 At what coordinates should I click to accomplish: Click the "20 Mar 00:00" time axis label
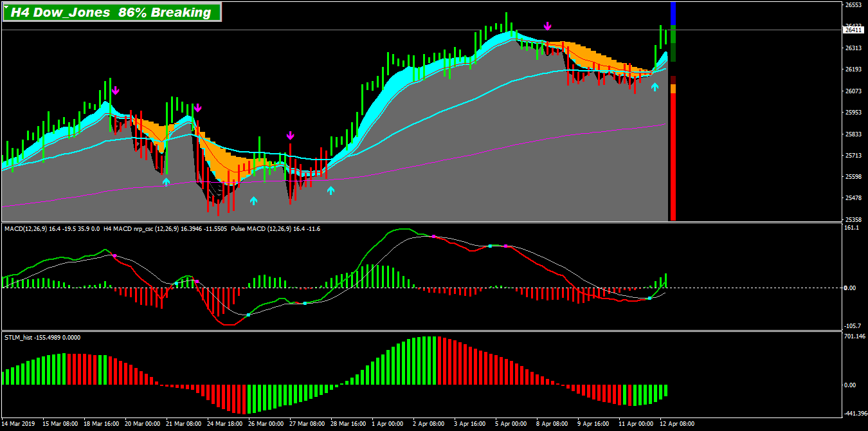(143, 424)
